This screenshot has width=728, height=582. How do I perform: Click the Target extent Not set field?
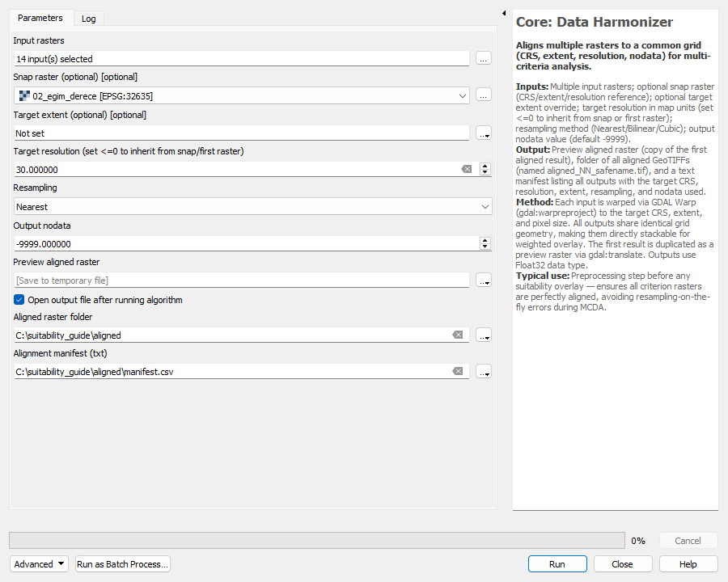pos(241,133)
